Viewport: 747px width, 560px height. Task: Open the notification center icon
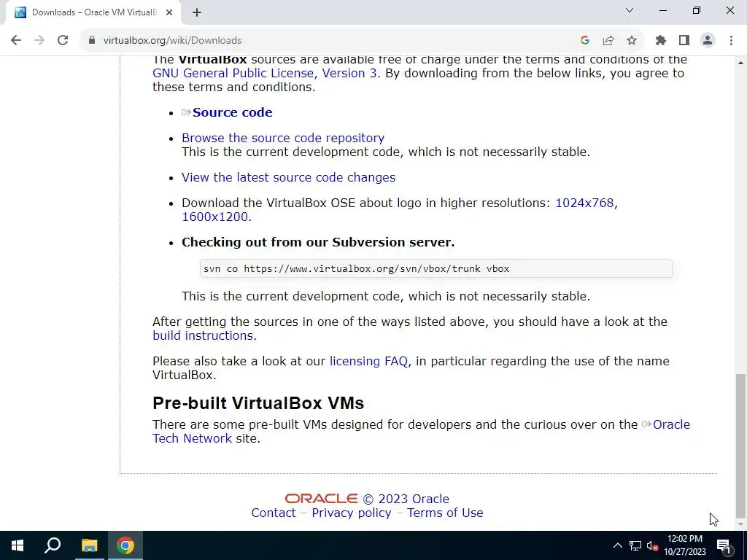[724, 545]
